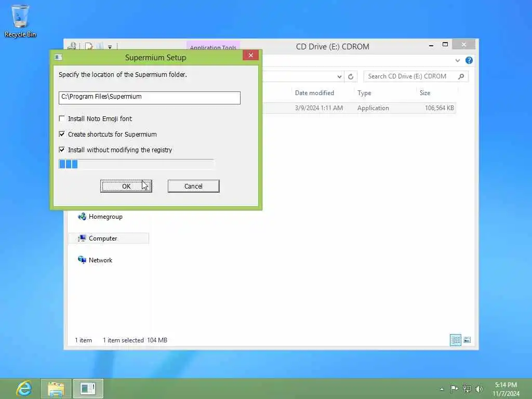Image resolution: width=532 pixels, height=399 pixels.
Task: Open Application Tools ribbon tab
Action: pos(213,46)
